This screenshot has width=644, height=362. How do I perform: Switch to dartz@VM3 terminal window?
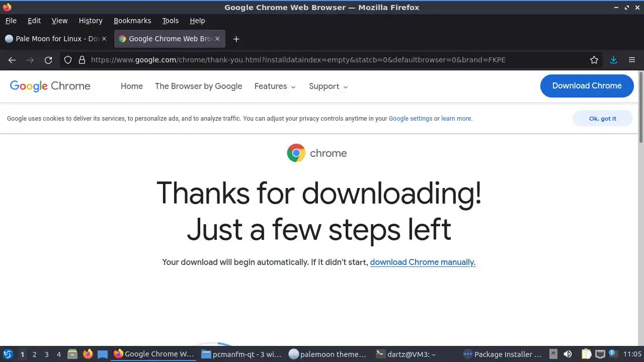point(416,354)
